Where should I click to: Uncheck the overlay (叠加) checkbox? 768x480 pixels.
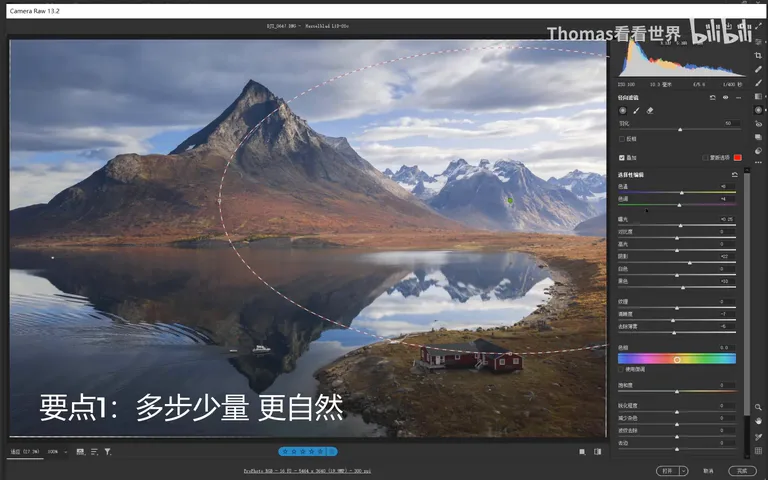(622, 158)
